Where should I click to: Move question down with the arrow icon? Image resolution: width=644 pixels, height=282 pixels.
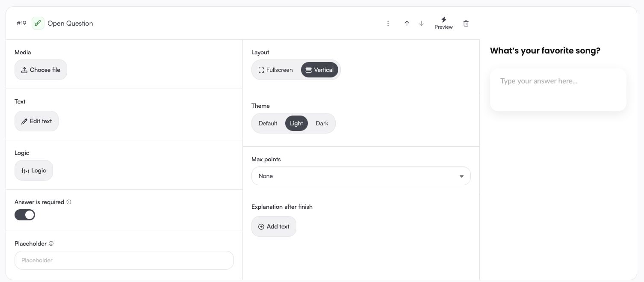tap(422, 24)
